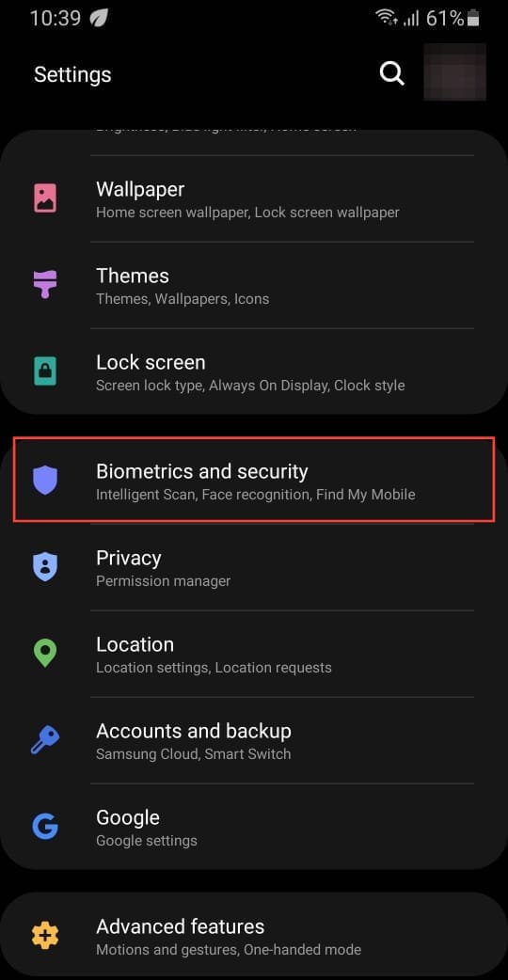Tap the green Lock screen padlock icon
The image size is (508, 980).
(45, 371)
